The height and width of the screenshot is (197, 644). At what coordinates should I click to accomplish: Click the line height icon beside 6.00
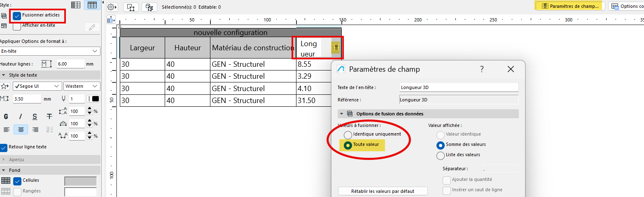coord(47,64)
